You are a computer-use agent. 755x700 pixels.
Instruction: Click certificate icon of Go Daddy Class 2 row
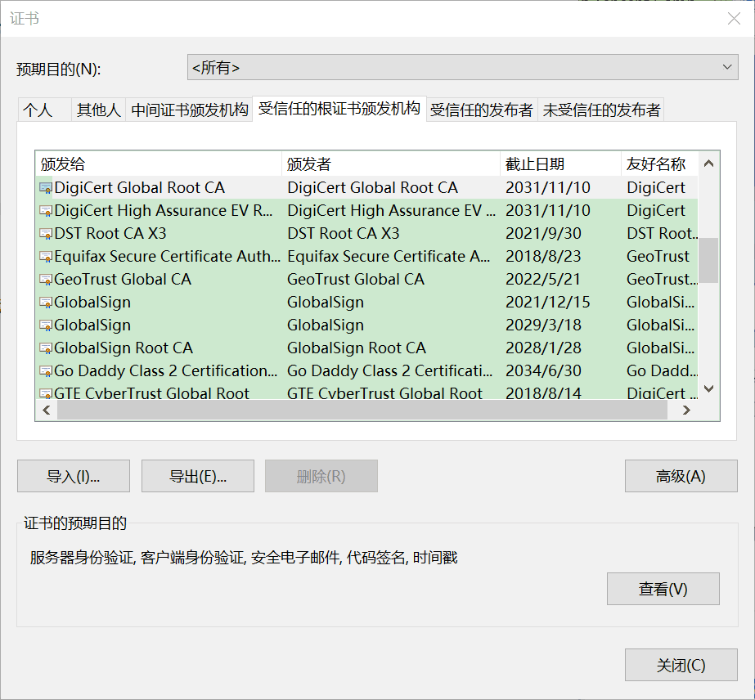(x=46, y=370)
